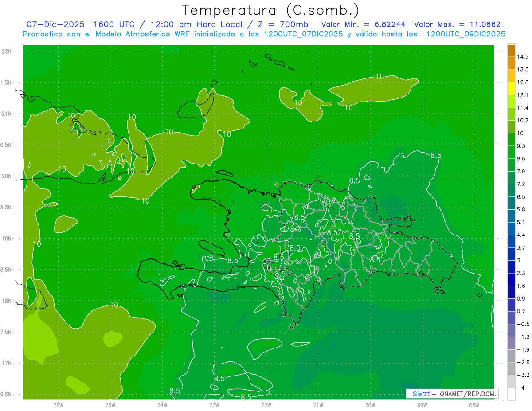This screenshot has width=532, height=411.
Task: Click the '7.2' colorbar value
Action: tap(521, 184)
